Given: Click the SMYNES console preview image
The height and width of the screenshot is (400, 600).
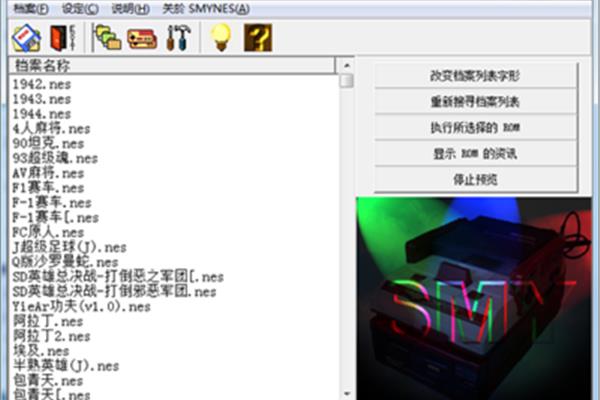Looking at the screenshot, I should 474,298.
